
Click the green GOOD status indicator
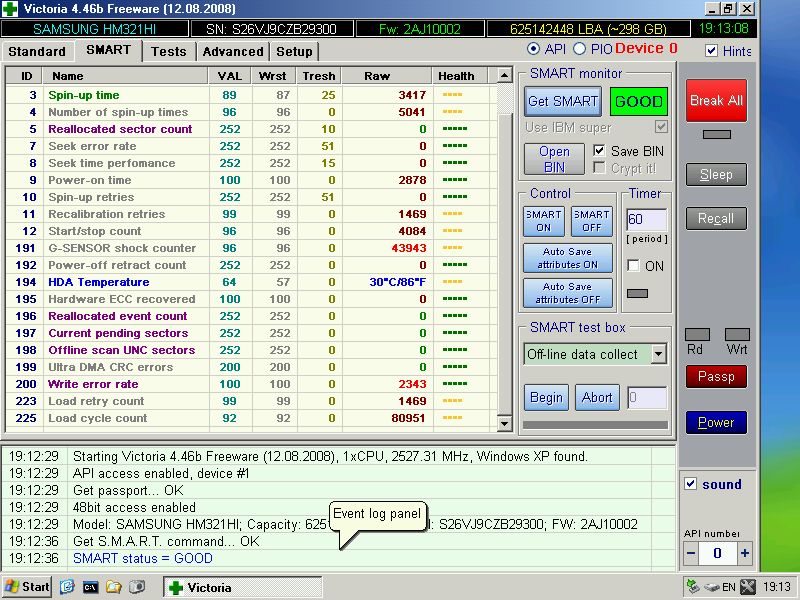click(639, 101)
